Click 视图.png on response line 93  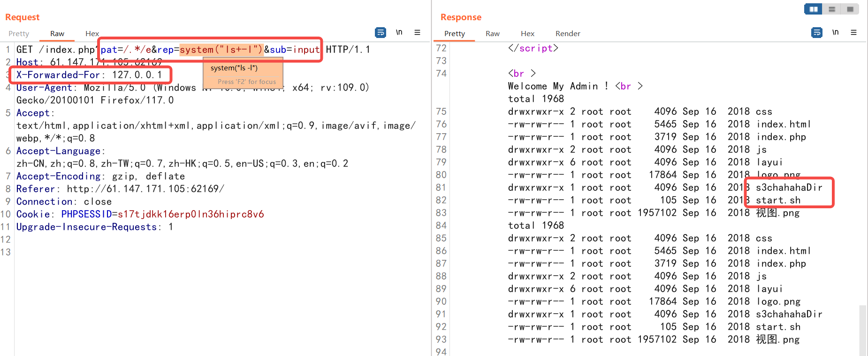point(777,340)
